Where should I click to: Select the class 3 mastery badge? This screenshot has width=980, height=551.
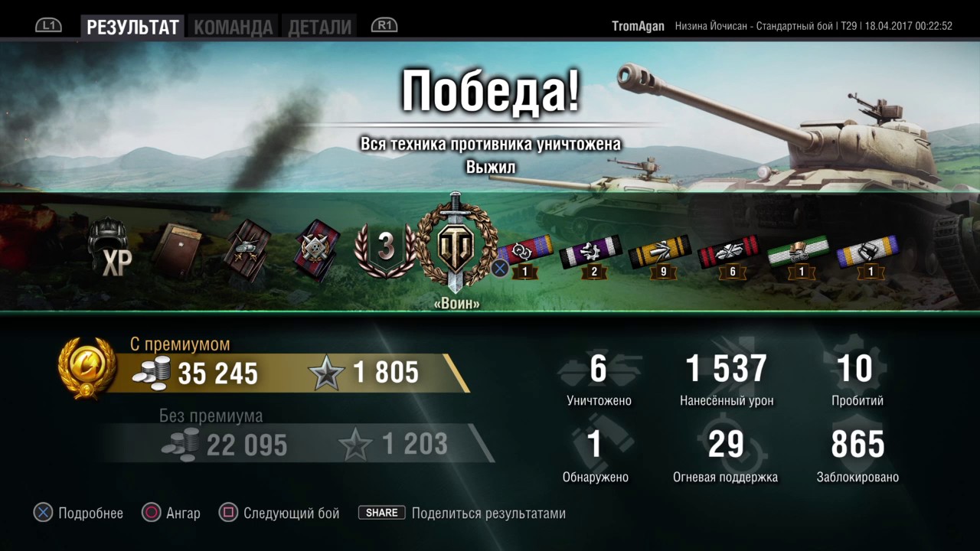386,249
